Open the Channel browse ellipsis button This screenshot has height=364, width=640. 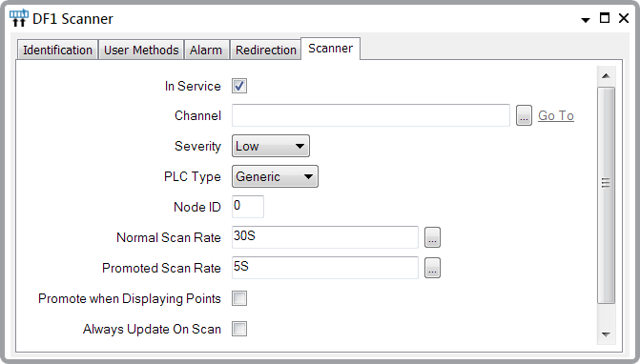pos(524,115)
